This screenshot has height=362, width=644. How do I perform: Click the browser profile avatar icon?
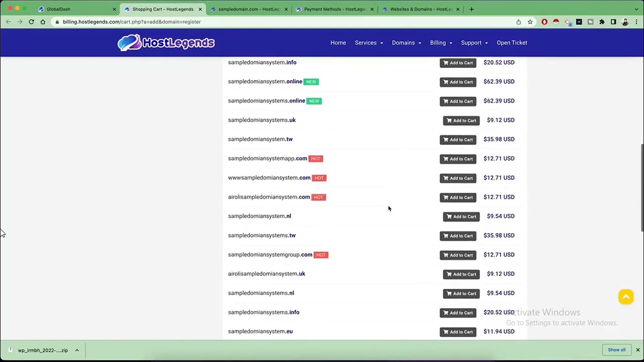(625, 22)
